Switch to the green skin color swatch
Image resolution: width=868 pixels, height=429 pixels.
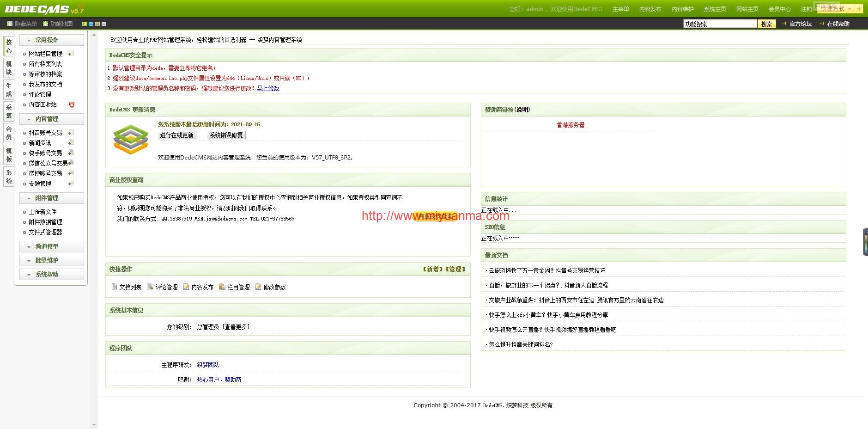pyautogui.click(x=85, y=24)
